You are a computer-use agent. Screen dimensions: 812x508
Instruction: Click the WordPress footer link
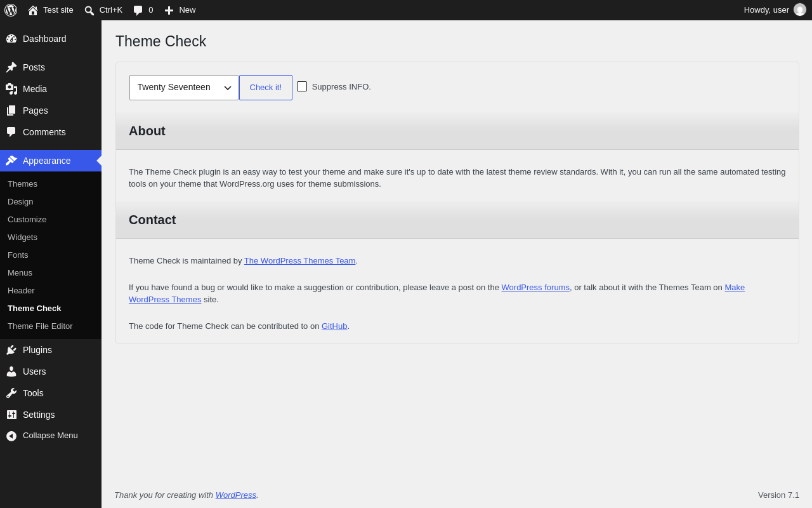[236, 495]
